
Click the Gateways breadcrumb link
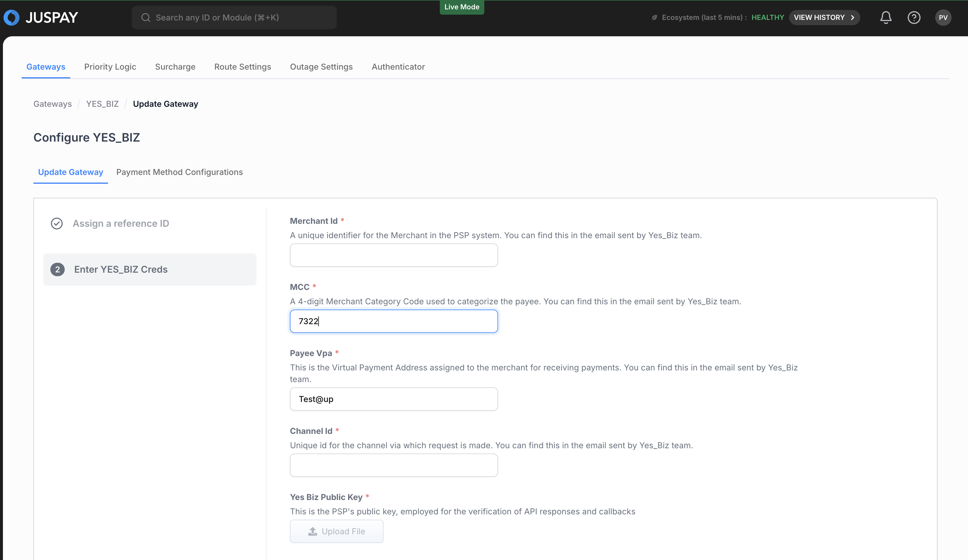pos(53,104)
